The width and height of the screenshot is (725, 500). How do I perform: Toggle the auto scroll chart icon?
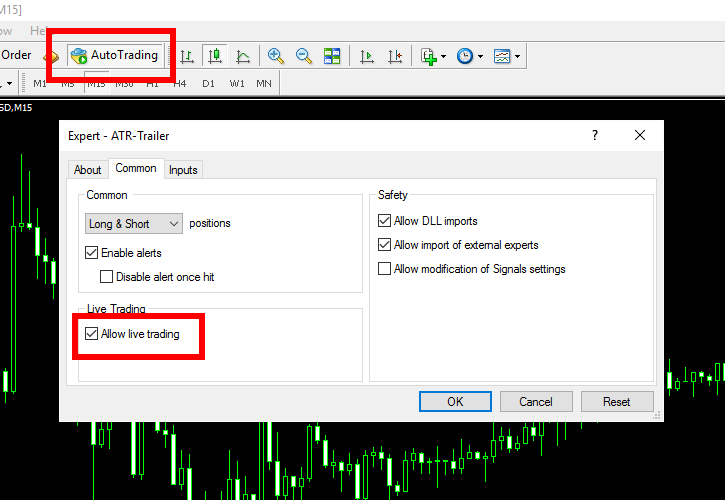(367, 56)
